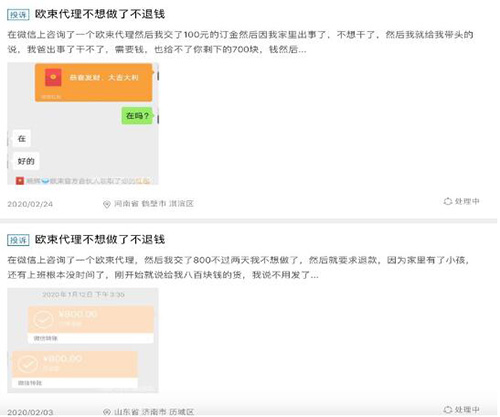Click the location pin icon beside 河南省
500x417 pixels.
point(107,204)
